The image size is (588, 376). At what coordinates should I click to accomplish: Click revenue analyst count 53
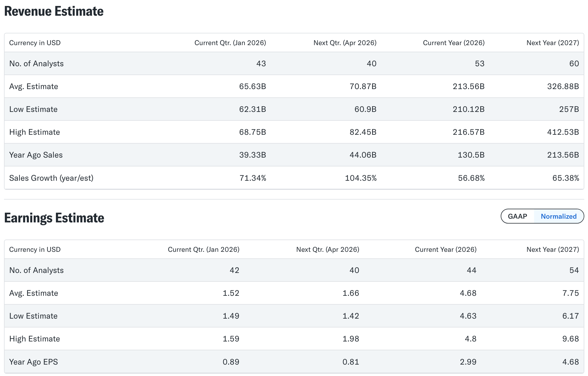point(480,63)
